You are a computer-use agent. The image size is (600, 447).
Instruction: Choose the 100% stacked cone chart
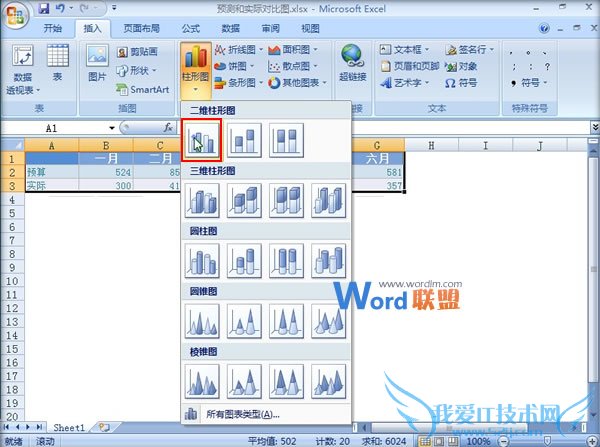286,321
